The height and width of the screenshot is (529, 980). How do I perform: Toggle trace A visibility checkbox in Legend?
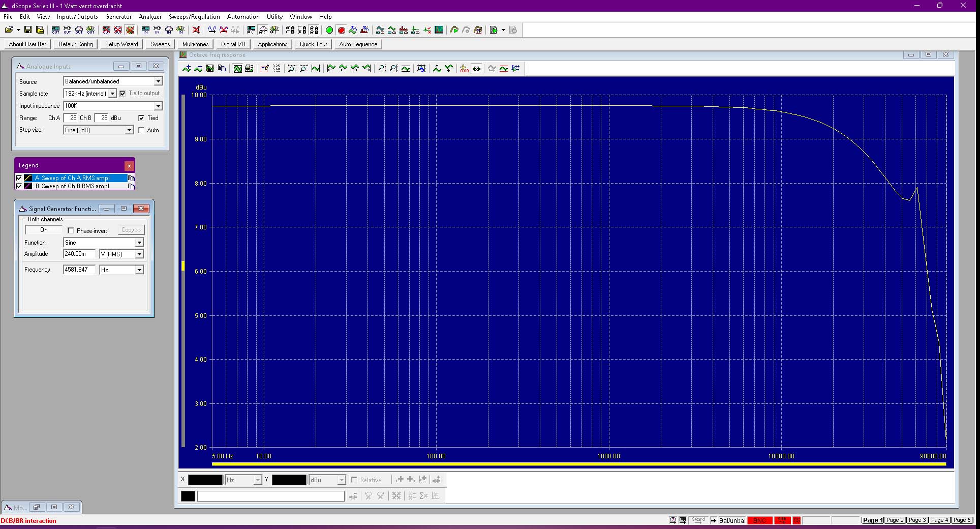[19, 178]
